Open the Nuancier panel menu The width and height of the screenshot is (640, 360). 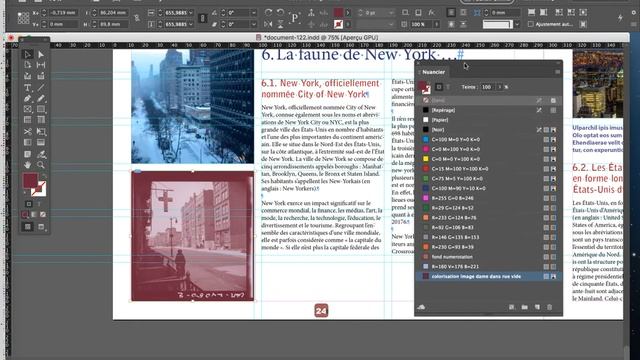pos(557,72)
